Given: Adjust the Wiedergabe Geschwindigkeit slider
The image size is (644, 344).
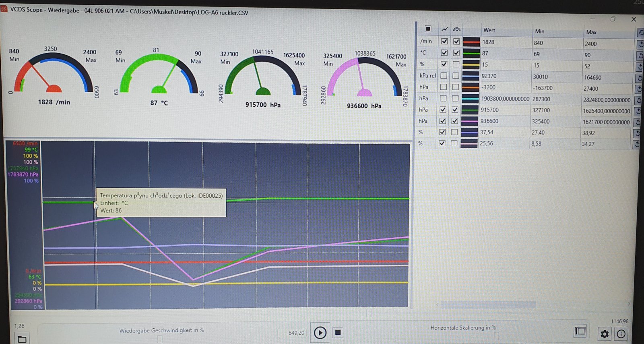Looking at the screenshot, I should click(x=160, y=340).
